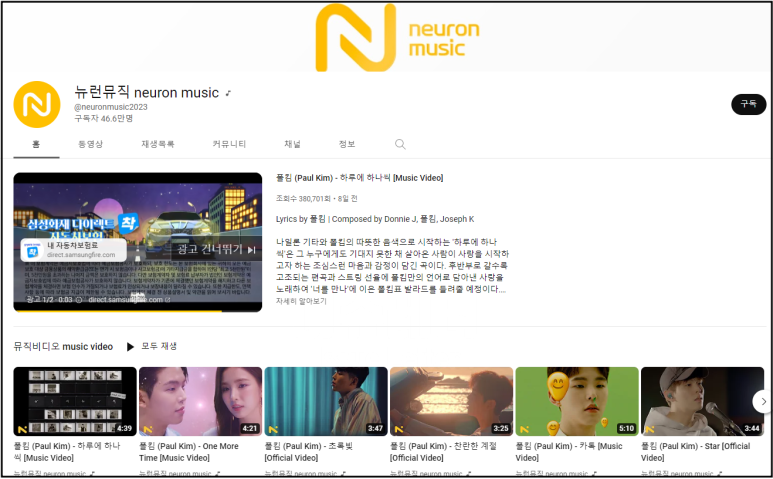Viewport: 773px width, 479px height.
Task: Open the 3:47 초록빛 video thumbnail
Action: point(326,401)
